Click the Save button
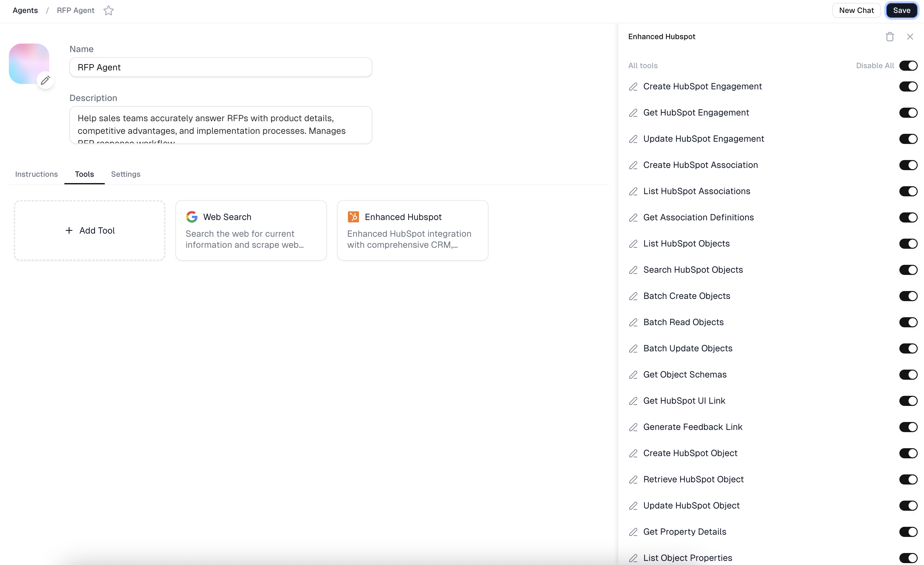This screenshot has height=565, width=924. (x=901, y=10)
